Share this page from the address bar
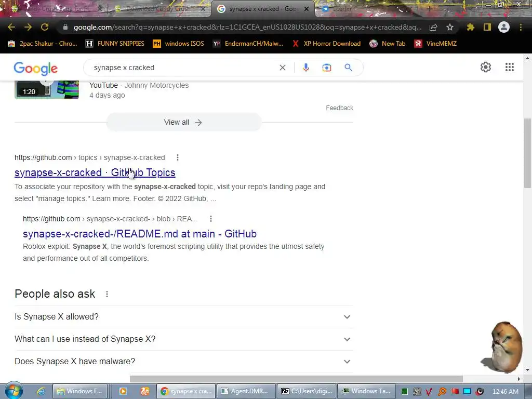The height and width of the screenshot is (399, 532). (x=433, y=27)
